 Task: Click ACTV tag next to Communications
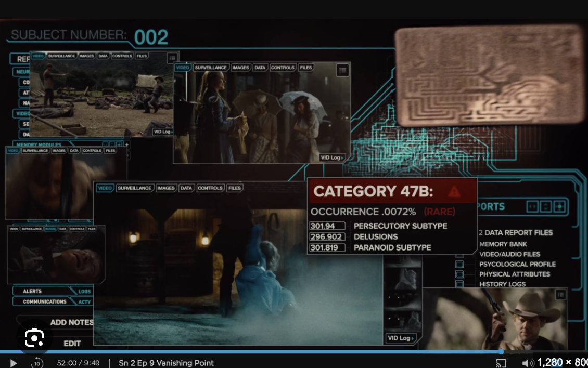(84, 301)
